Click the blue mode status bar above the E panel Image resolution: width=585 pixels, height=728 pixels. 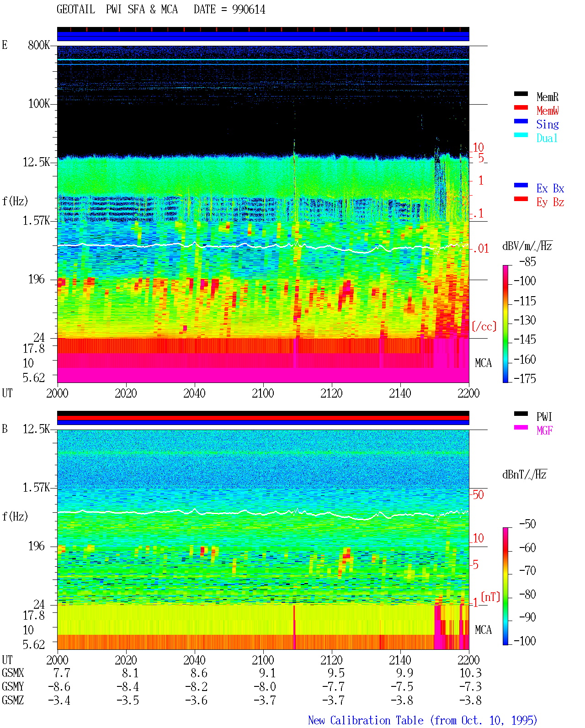click(263, 36)
